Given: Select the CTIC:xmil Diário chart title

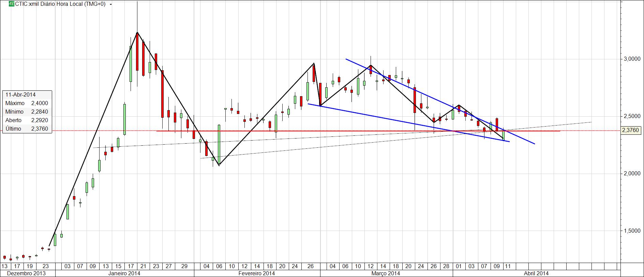Looking at the screenshot, I should point(60,4).
